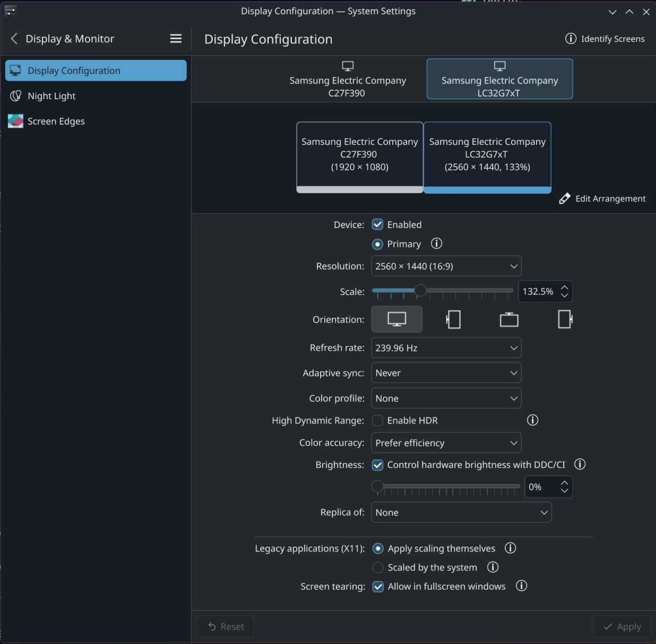Increase scale with the up arrow

[565, 287]
